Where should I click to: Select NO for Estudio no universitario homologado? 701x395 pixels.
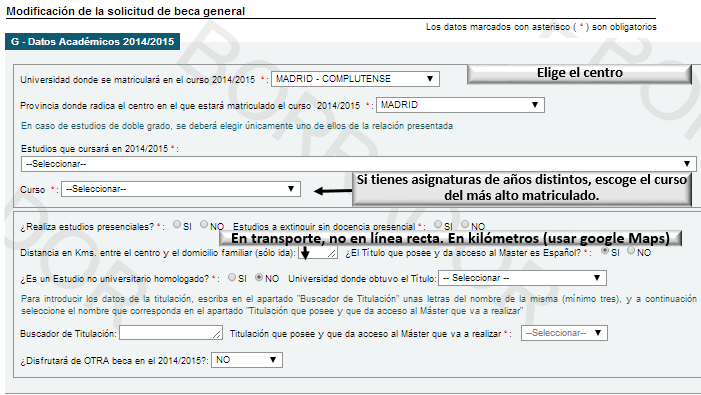click(x=258, y=277)
